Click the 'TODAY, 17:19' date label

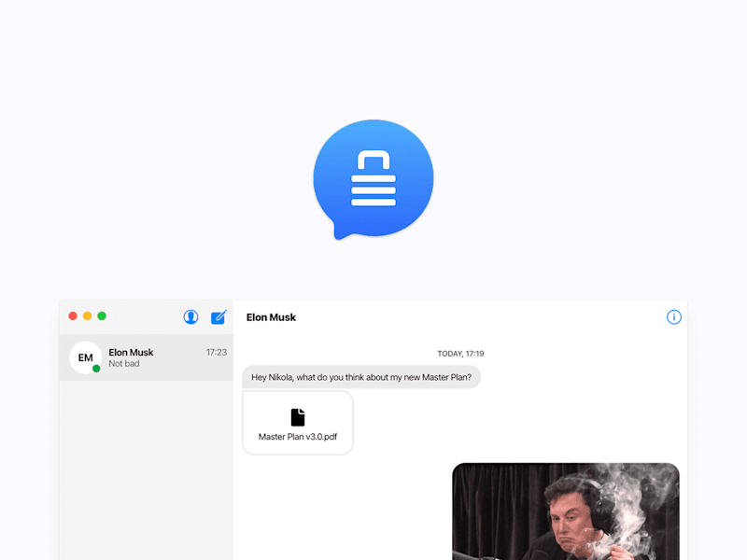click(x=460, y=354)
